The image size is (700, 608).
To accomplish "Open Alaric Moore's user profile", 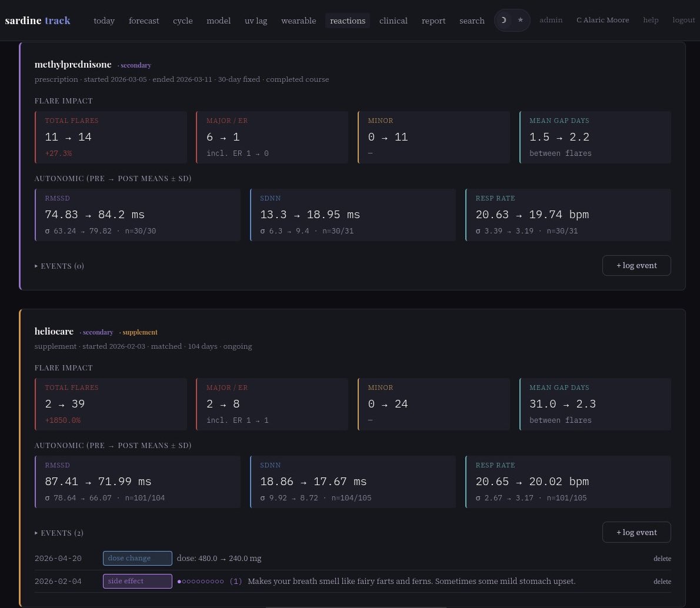I will pyautogui.click(x=603, y=20).
